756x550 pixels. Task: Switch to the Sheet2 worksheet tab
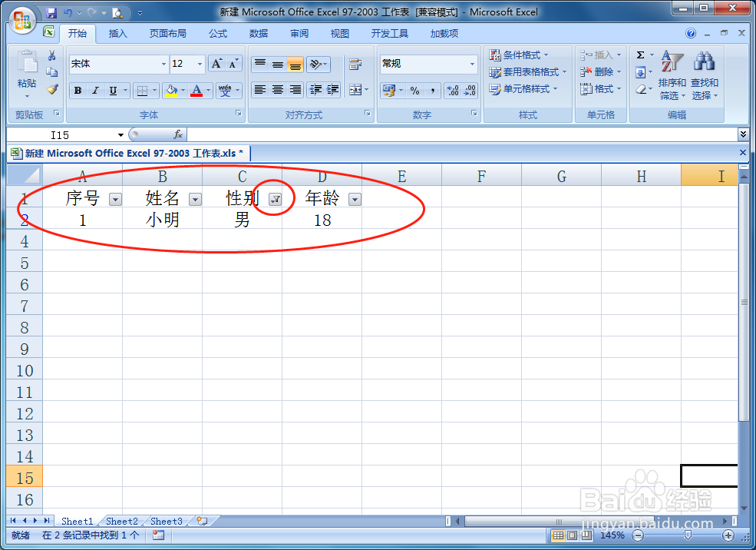pyautogui.click(x=121, y=521)
